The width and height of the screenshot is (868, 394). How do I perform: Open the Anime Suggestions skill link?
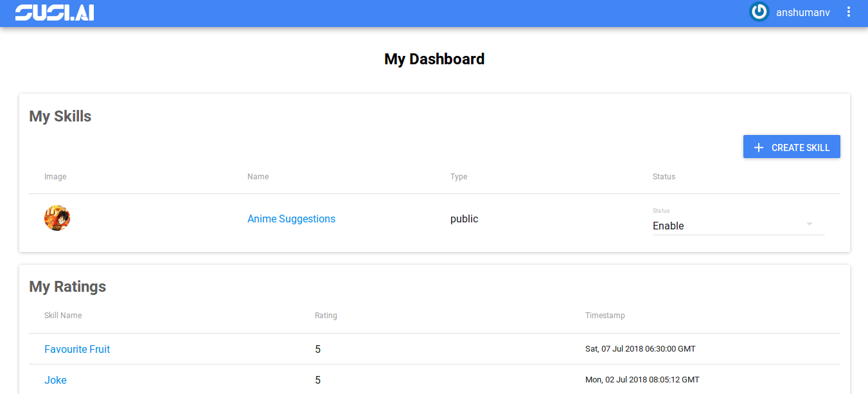(x=291, y=219)
